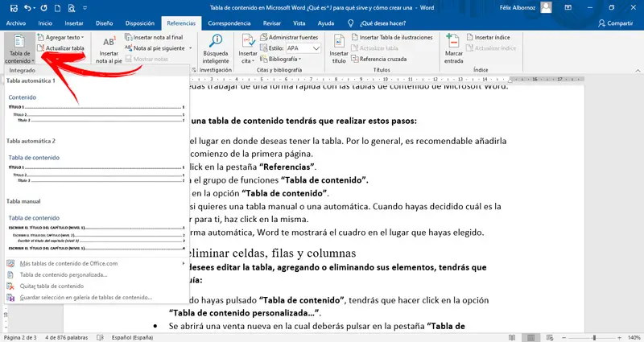Click the Tabla de contenido ribbon button

pyautogui.click(x=19, y=49)
